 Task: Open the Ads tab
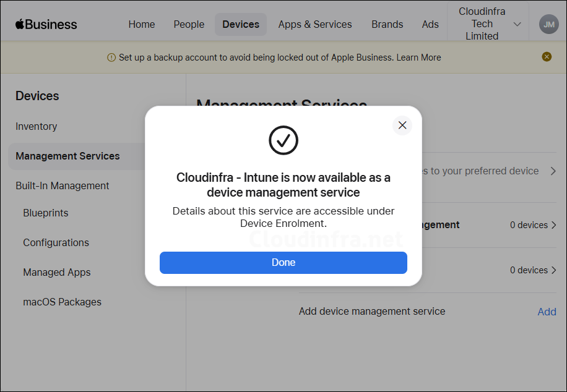pos(430,24)
